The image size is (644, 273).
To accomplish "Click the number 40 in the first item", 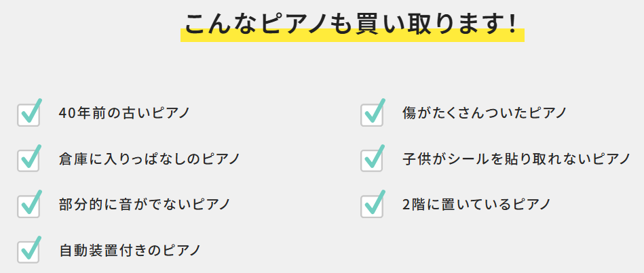I will point(67,113).
